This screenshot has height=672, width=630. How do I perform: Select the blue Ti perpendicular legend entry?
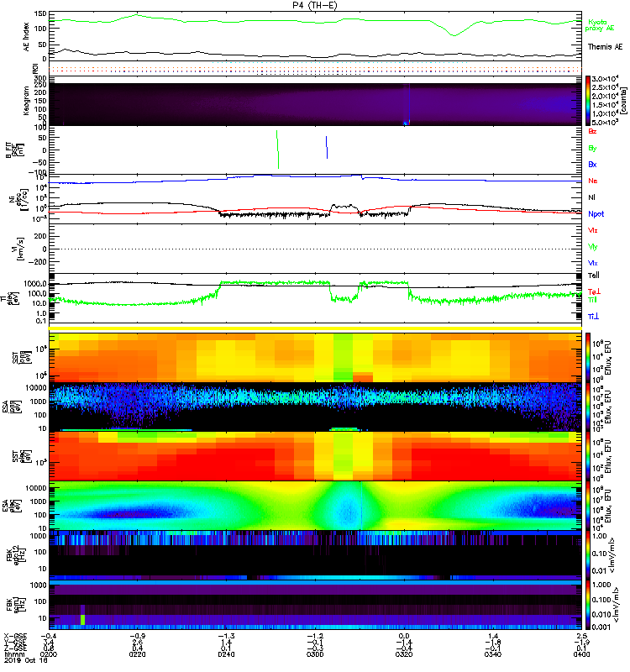[x=593, y=317]
